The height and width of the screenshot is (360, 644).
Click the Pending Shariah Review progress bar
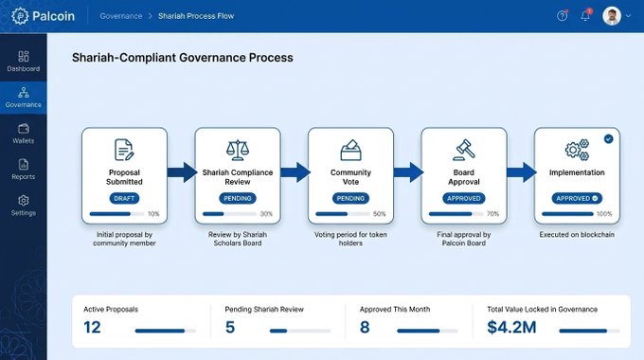(x=300, y=331)
